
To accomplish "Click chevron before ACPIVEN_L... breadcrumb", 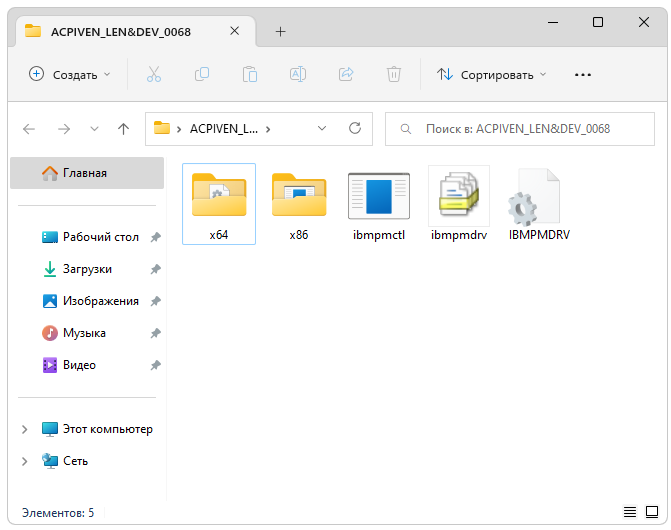I will 179,129.
